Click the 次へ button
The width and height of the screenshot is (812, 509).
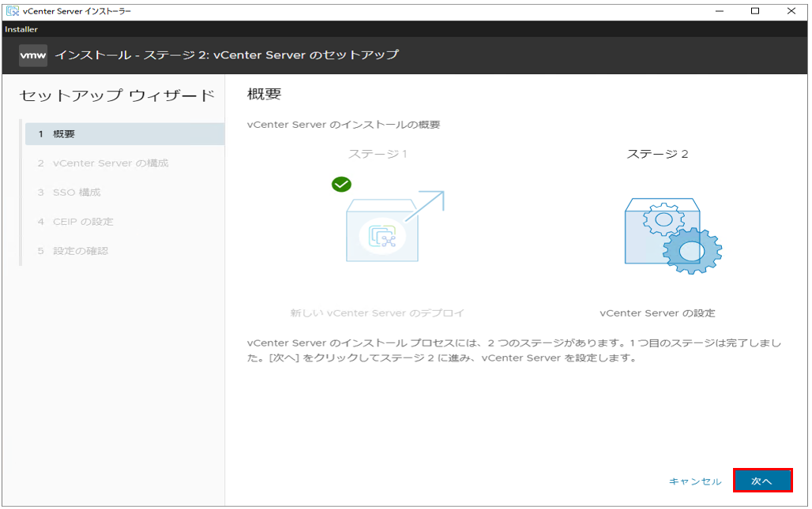(762, 481)
